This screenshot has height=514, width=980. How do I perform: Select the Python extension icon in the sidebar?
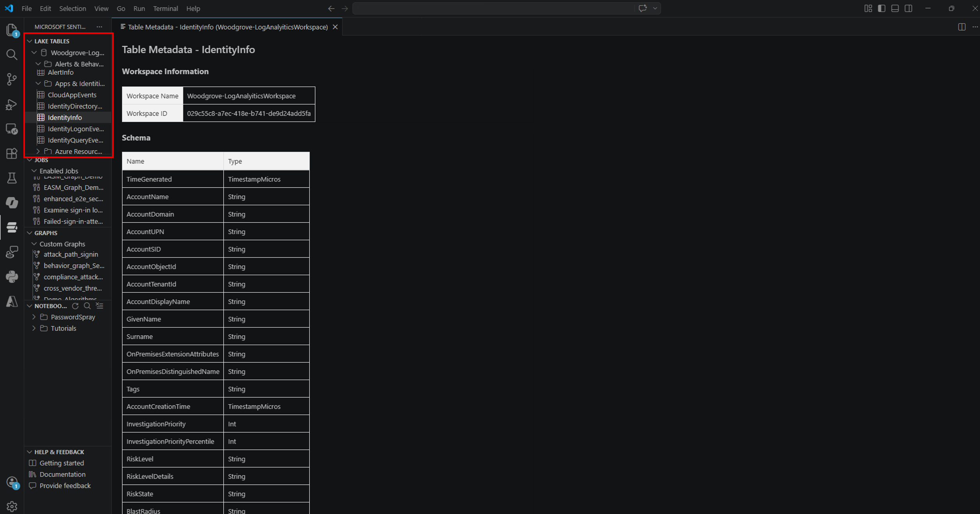click(x=11, y=276)
